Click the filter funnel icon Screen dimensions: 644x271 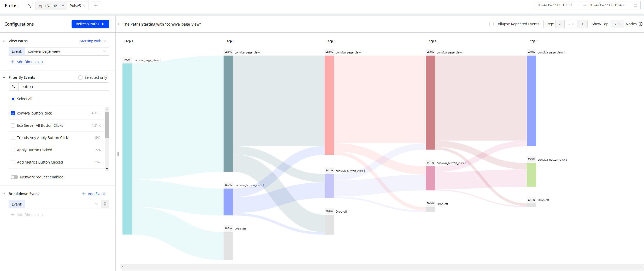[x=30, y=6]
